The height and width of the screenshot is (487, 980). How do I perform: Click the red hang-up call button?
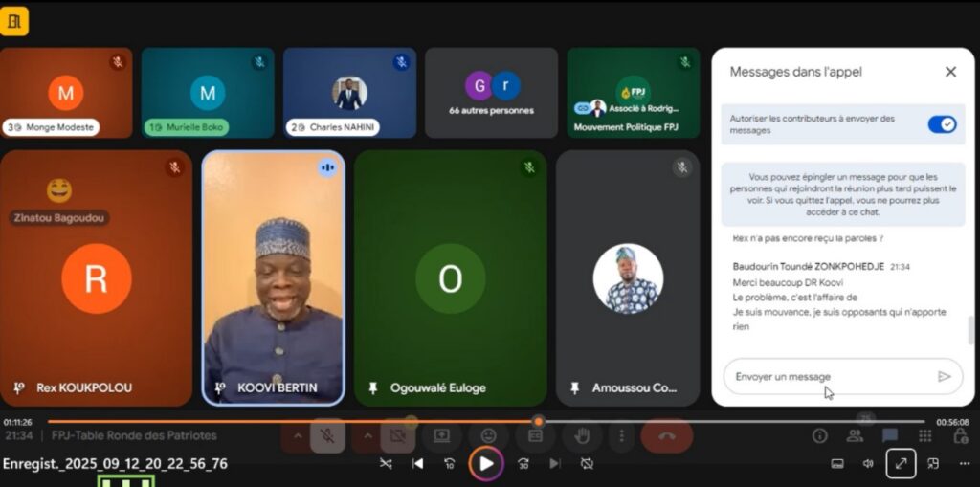pos(667,436)
